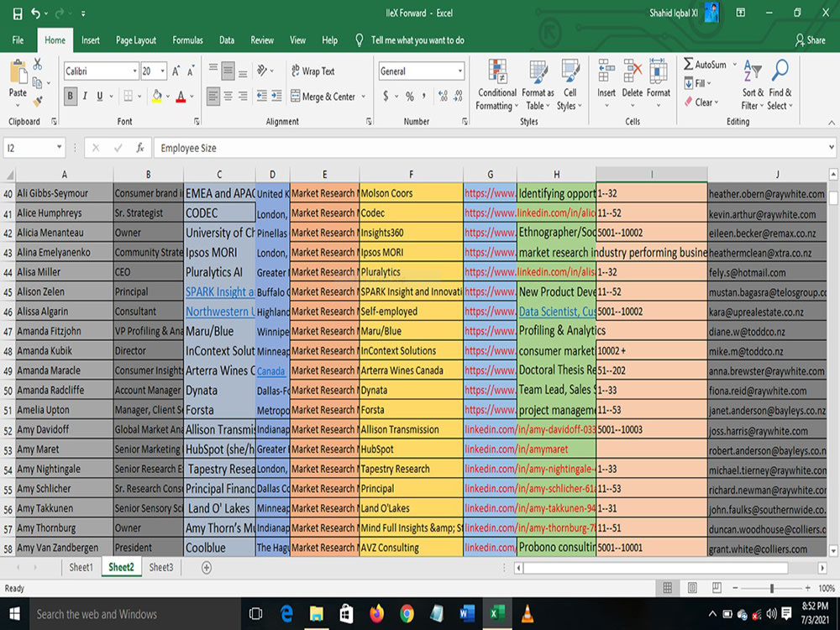Click Increase Decimal icon
The width and height of the screenshot is (840, 630).
(x=443, y=97)
